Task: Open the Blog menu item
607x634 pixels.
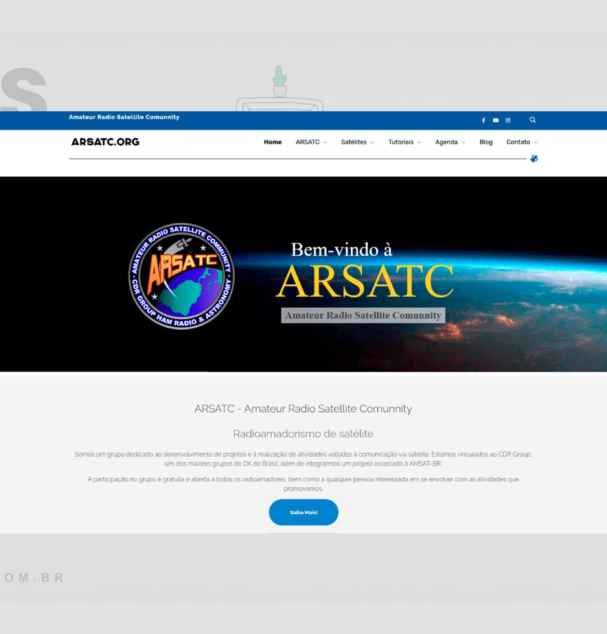Action: point(486,142)
